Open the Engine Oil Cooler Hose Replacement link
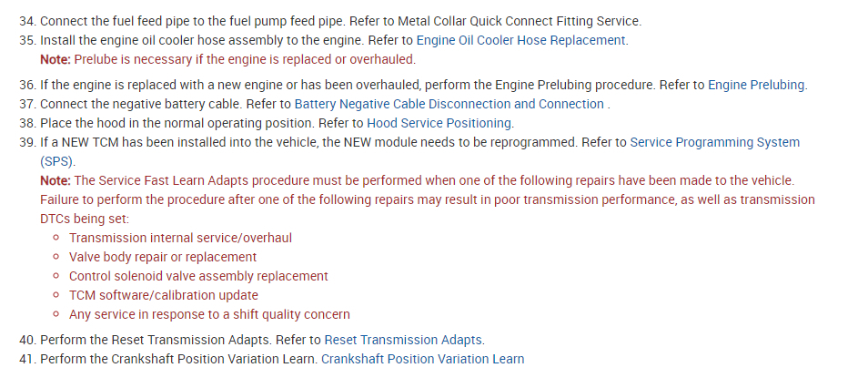This screenshot has height=388, width=868. click(520, 40)
